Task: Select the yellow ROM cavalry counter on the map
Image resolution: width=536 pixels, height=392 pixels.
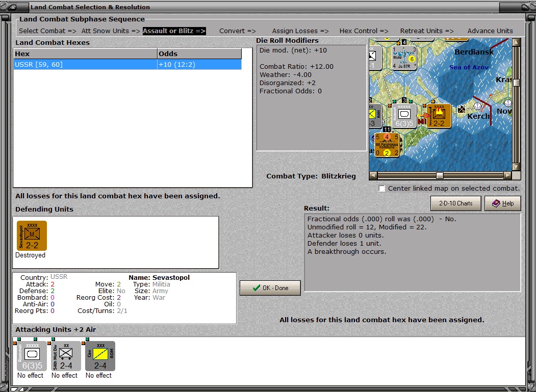Action: tap(375, 116)
